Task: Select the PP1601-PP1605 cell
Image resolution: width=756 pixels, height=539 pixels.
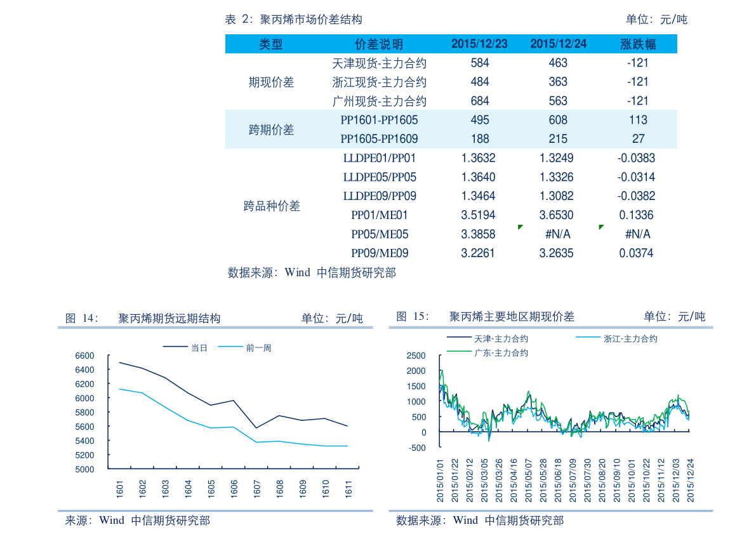Action: (379, 120)
